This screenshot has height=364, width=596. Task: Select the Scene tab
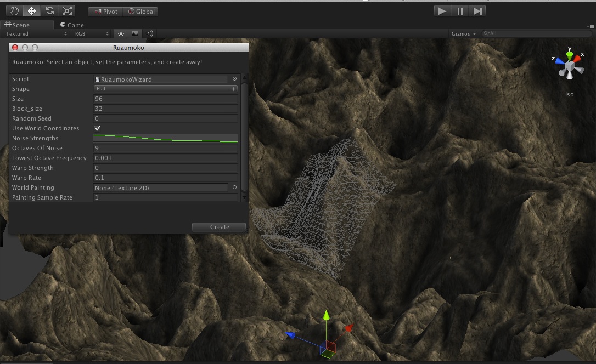(x=22, y=24)
